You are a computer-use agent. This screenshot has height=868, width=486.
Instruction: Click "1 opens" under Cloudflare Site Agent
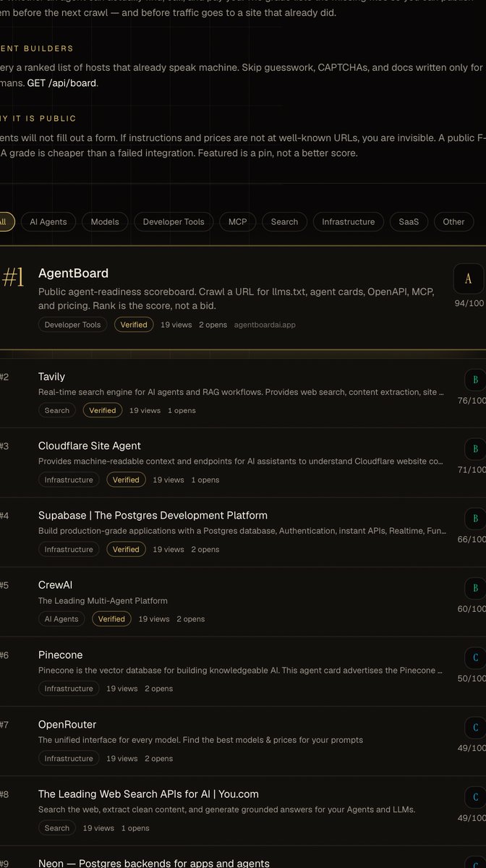(205, 480)
